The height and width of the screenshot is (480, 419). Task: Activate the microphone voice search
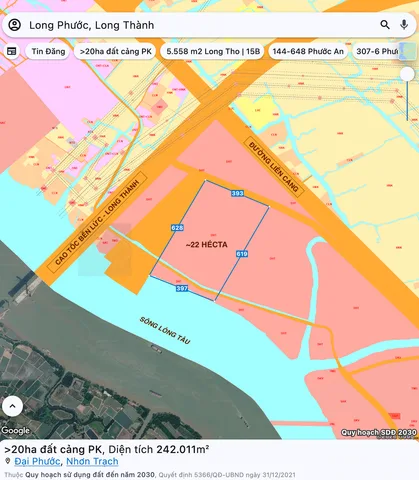(404, 25)
